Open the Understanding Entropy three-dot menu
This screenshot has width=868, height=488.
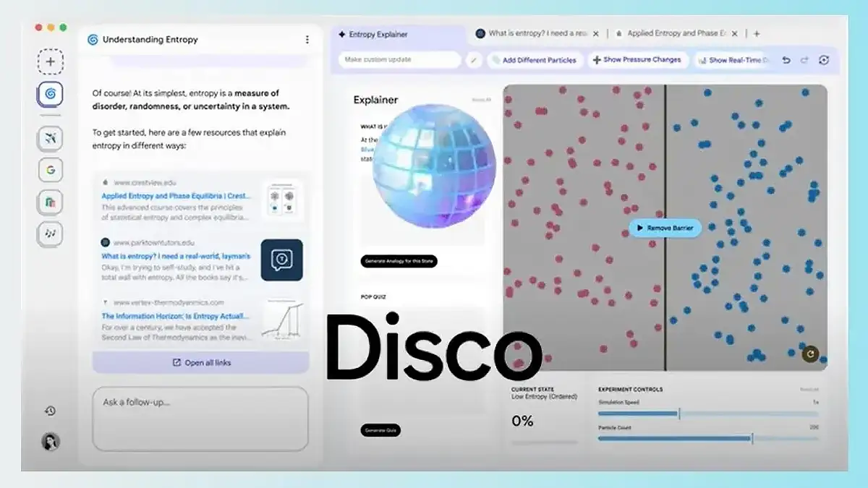307,39
